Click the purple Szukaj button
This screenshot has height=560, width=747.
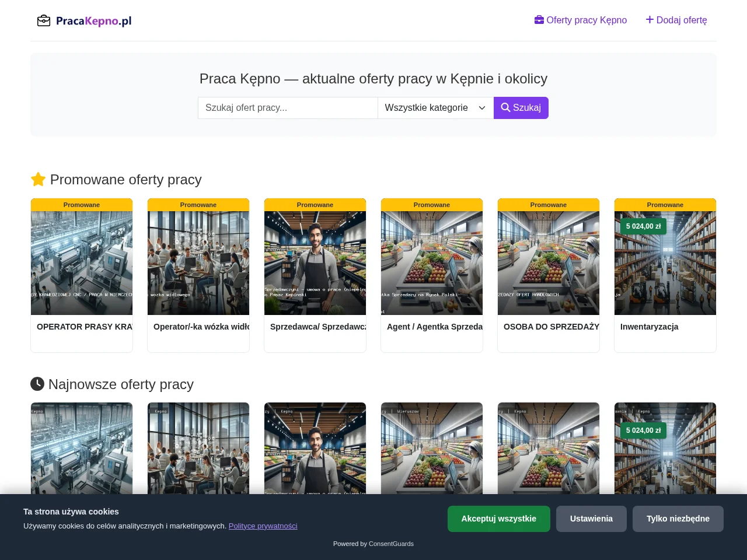[521, 108]
